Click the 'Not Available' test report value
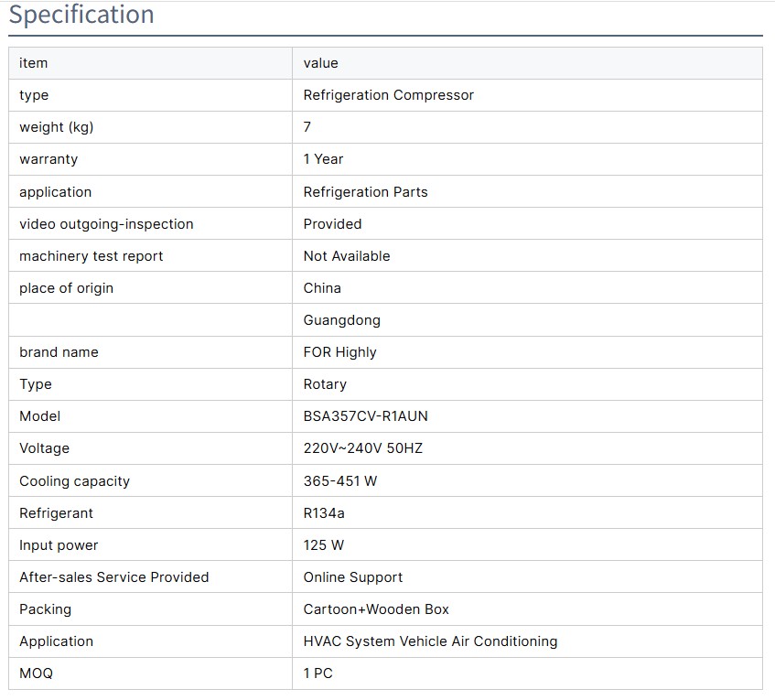Screen dimensions: 775x700 [346, 256]
